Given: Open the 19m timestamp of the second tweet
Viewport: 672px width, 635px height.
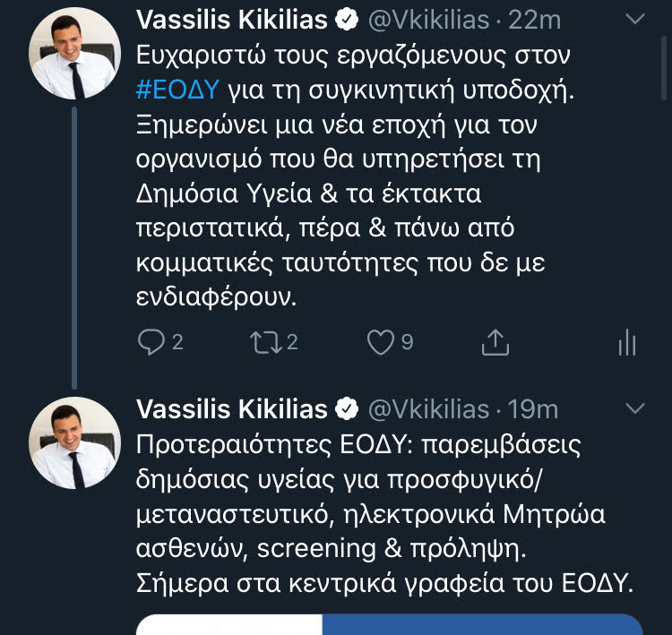Looking at the screenshot, I should click(534, 409).
